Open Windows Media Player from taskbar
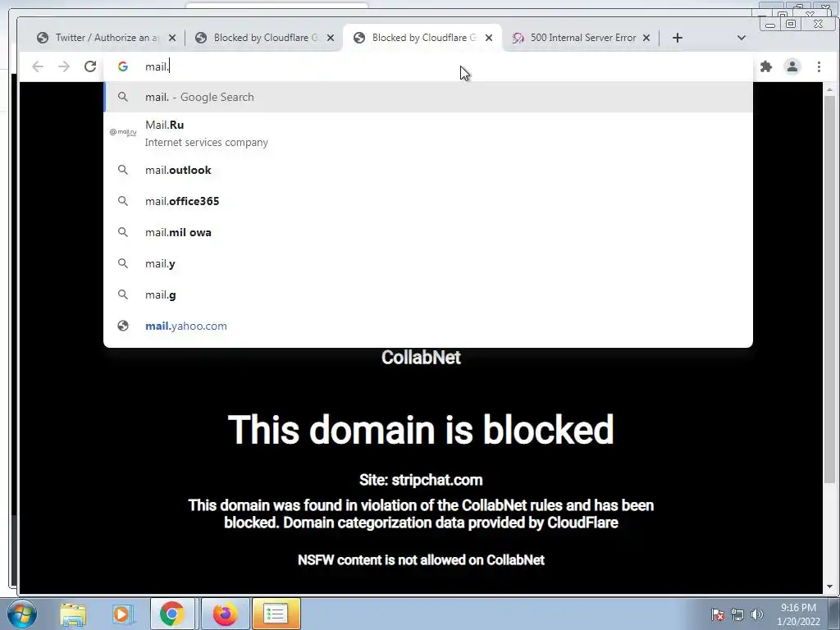The image size is (840, 630). coord(122,614)
